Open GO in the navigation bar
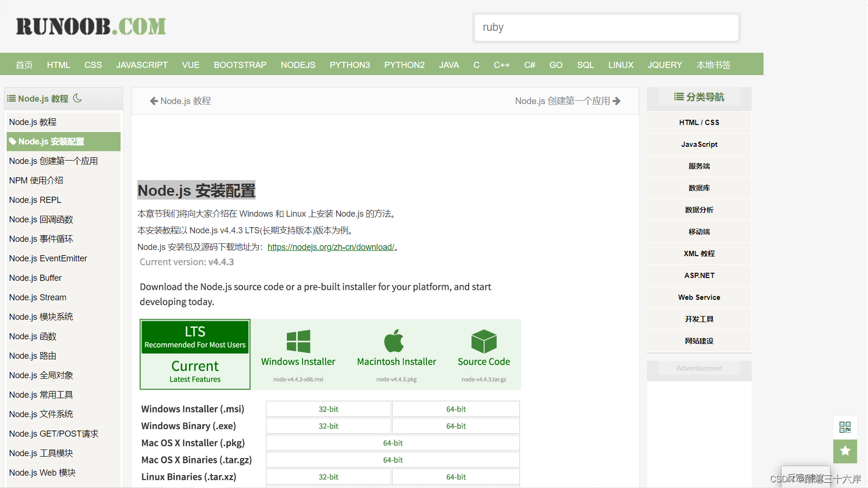Viewport: 868px width, 488px height. (x=556, y=65)
